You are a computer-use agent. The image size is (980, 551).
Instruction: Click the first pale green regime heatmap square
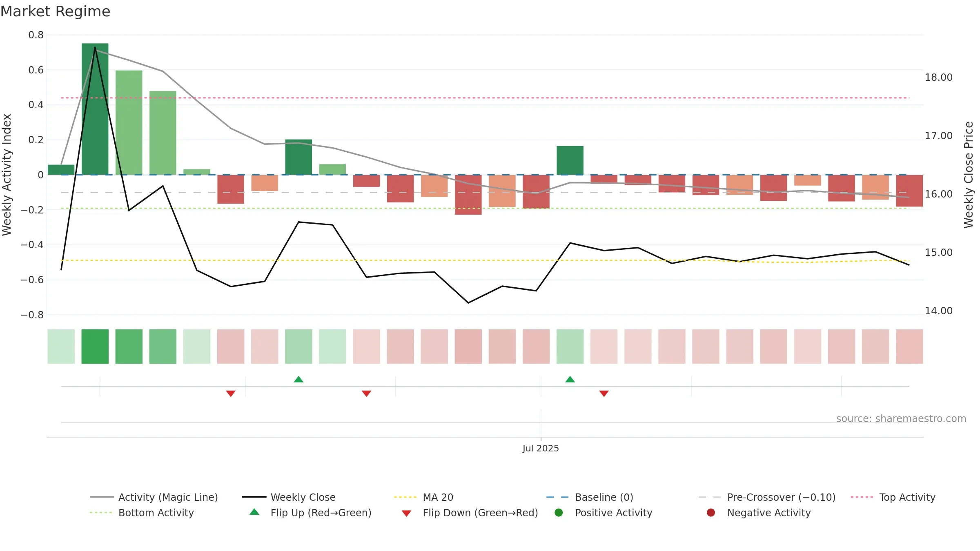[x=61, y=347]
